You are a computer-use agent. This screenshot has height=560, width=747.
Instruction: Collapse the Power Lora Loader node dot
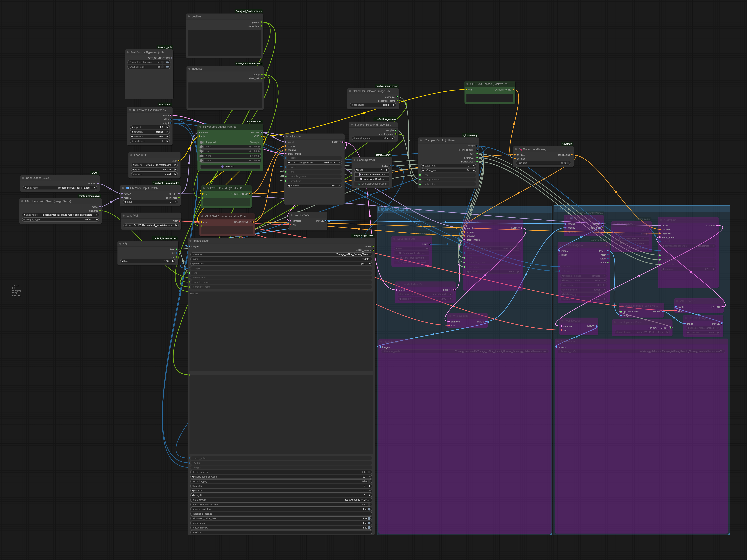point(200,127)
